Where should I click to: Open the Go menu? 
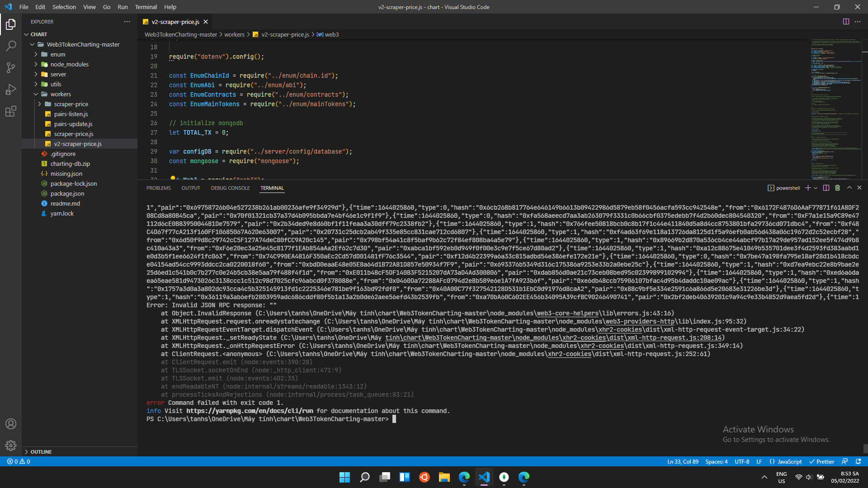[107, 7]
